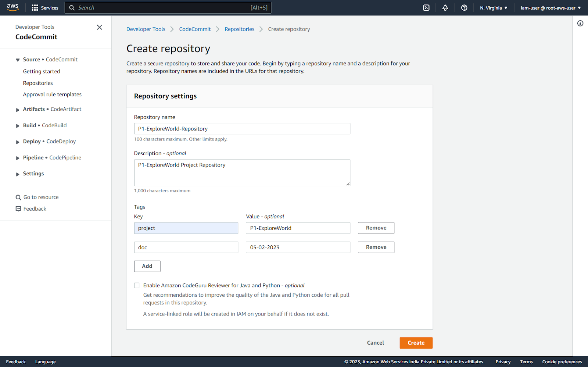Click the Create button
This screenshot has height=367, width=588.
pos(416,343)
